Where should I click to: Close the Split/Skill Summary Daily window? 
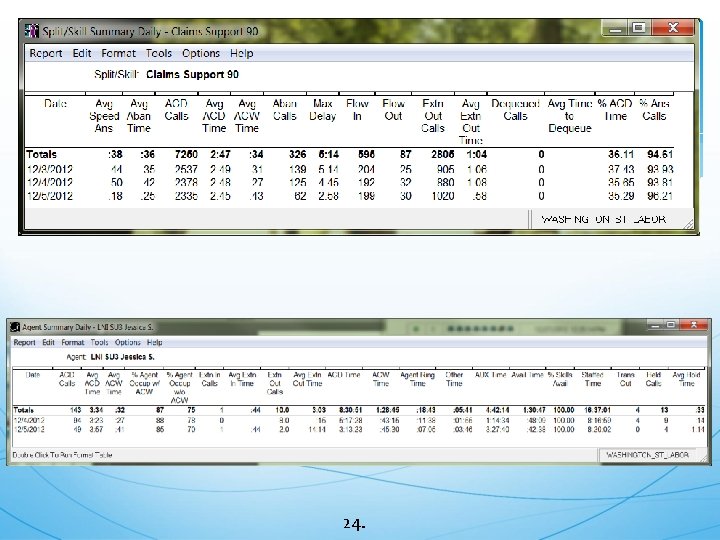[673, 28]
